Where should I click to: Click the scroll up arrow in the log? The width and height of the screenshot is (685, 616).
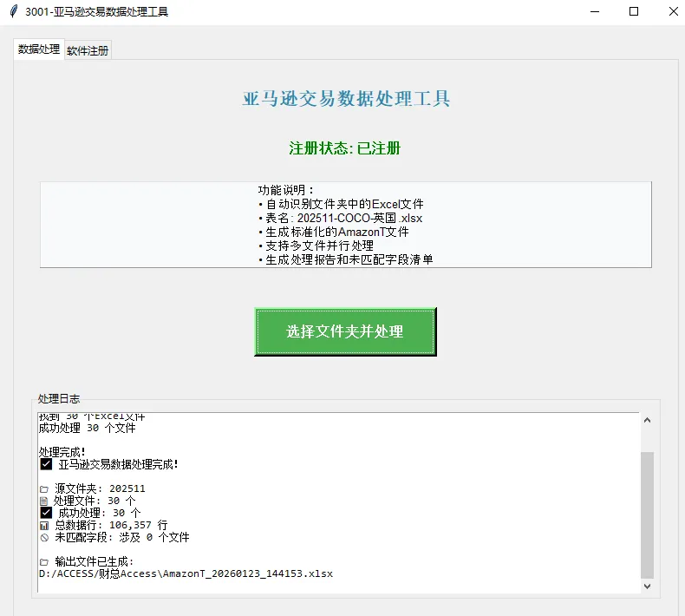click(647, 420)
